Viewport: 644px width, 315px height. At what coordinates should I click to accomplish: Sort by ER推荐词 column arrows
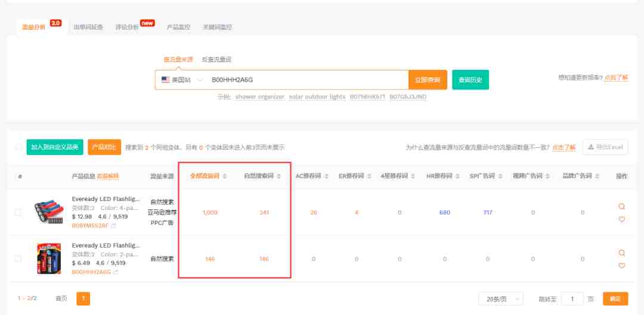pos(369,176)
